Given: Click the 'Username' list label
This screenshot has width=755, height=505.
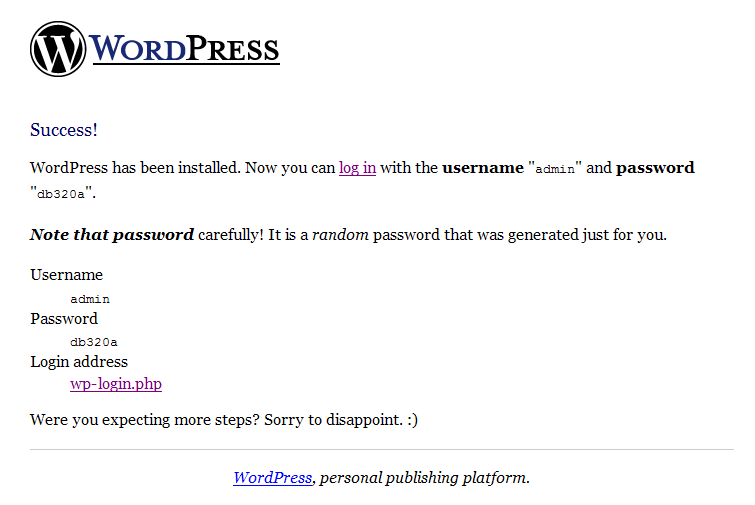Looking at the screenshot, I should point(66,274).
